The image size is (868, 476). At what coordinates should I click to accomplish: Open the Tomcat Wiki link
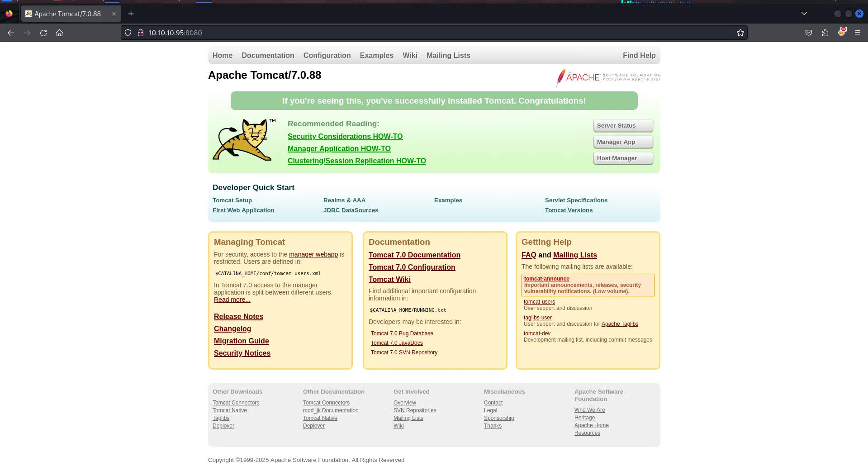pyautogui.click(x=389, y=280)
